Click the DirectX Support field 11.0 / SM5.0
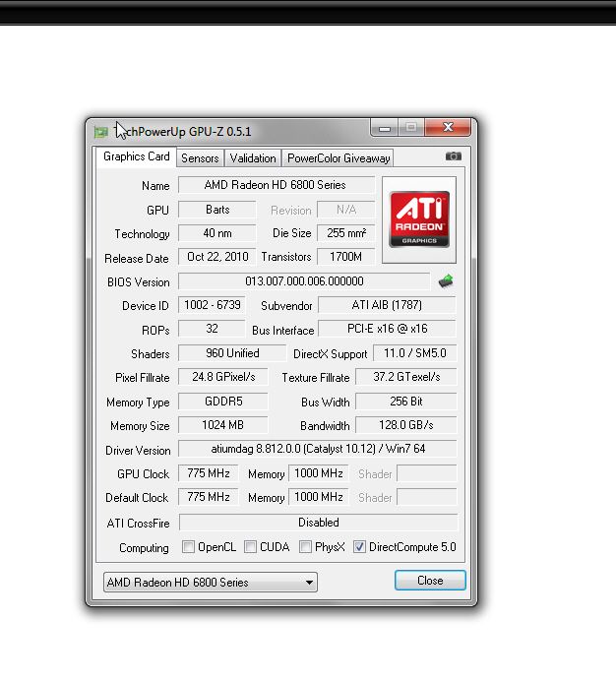This screenshot has height=682, width=616. pyautogui.click(x=415, y=353)
